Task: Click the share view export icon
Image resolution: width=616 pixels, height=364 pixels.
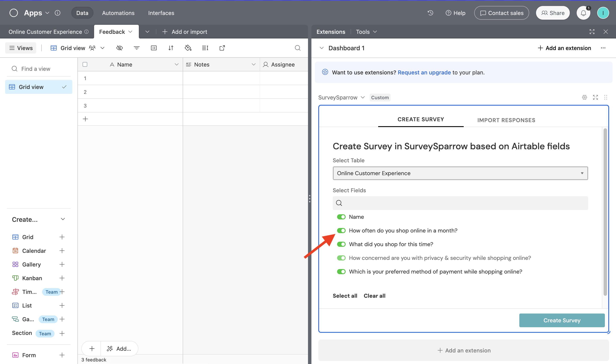Action: pos(222,48)
